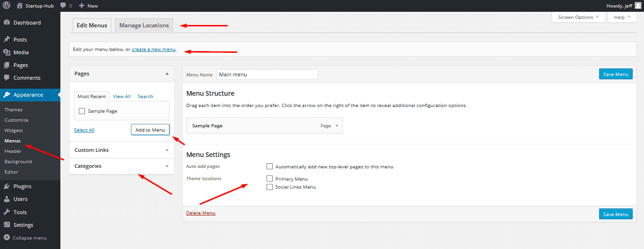Switch to the Manage Locations tab

(144, 25)
